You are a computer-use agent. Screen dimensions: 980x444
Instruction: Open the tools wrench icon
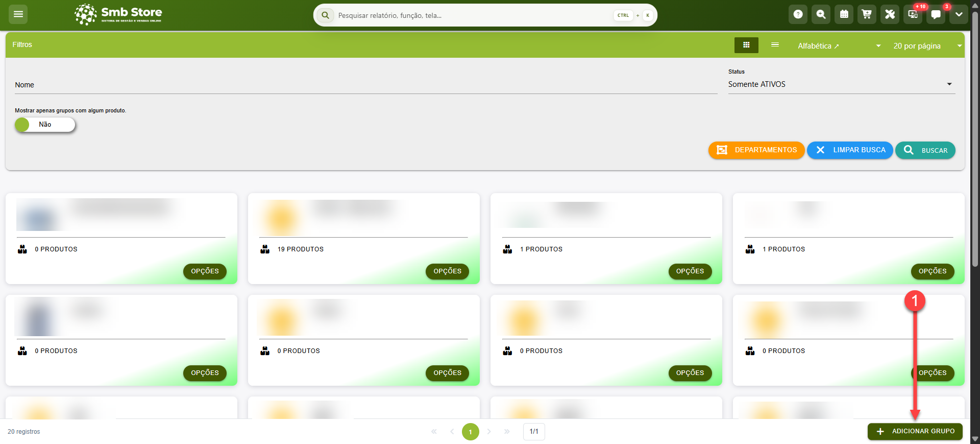[890, 14]
